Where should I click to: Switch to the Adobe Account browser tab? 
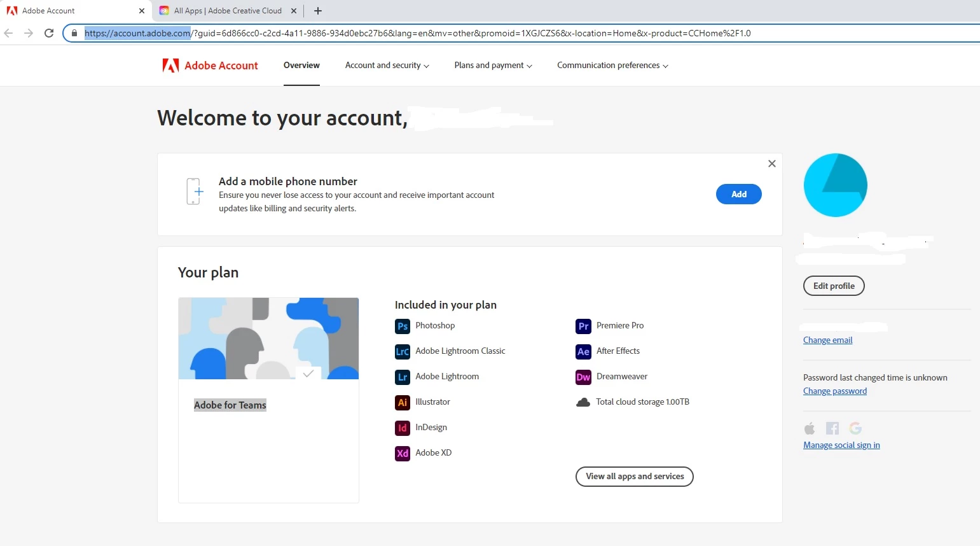(75, 11)
